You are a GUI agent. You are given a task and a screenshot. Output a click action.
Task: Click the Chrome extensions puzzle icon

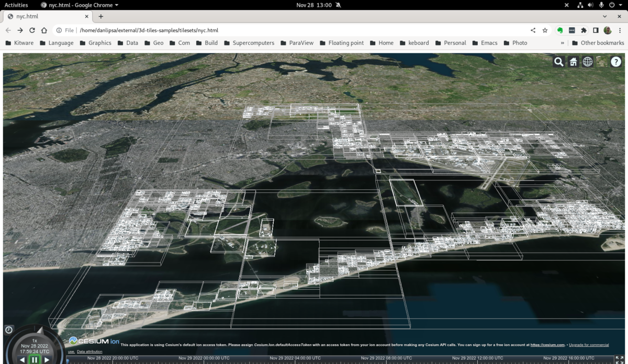tap(584, 31)
